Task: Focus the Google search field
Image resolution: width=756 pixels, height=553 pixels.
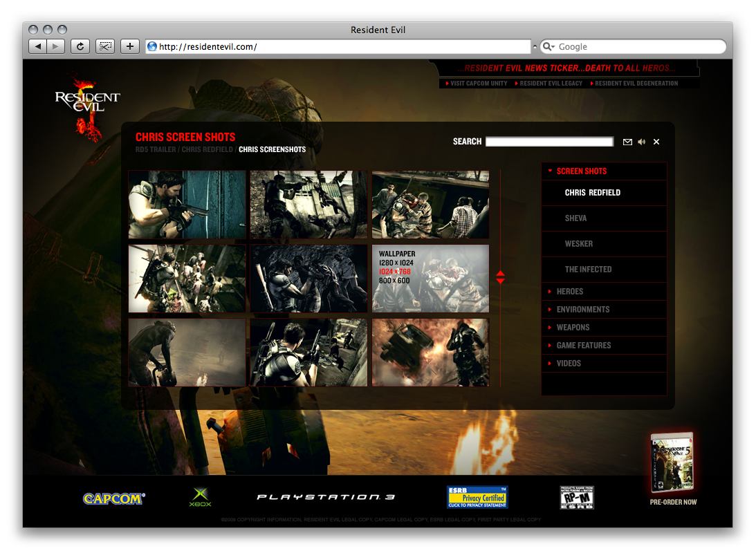Action: (x=633, y=46)
